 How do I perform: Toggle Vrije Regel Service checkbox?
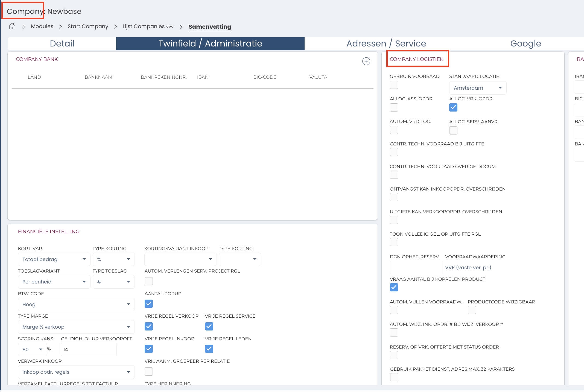[x=209, y=326]
